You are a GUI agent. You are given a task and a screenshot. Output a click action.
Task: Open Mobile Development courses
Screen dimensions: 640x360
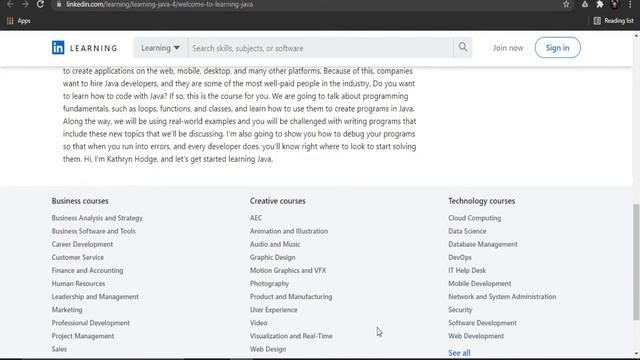480,283
